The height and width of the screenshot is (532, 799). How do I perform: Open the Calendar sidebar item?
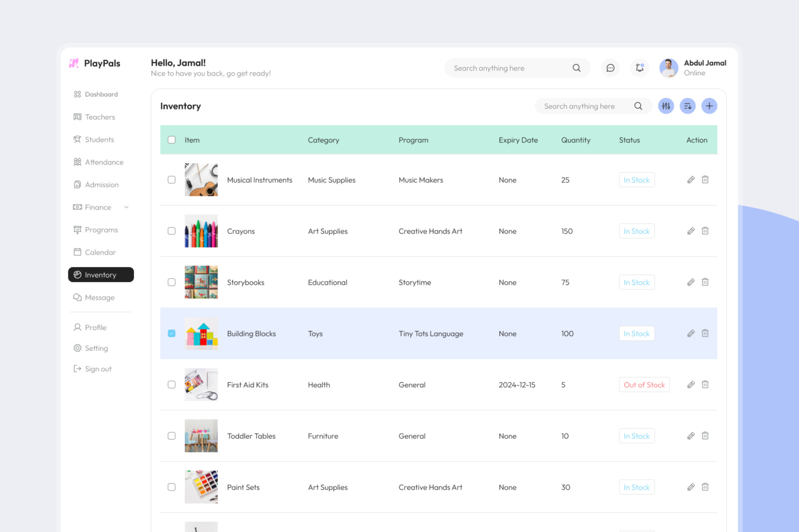tap(100, 253)
